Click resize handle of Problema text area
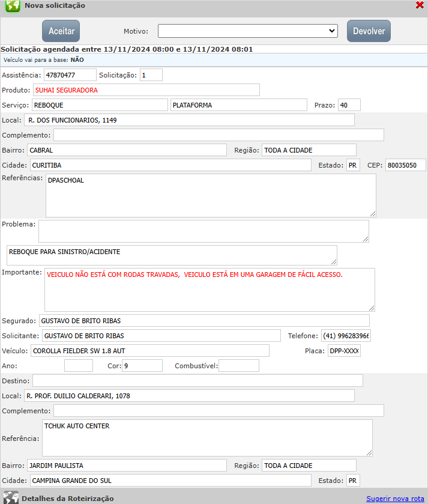The height and width of the screenshot is (504, 428). pos(366,239)
